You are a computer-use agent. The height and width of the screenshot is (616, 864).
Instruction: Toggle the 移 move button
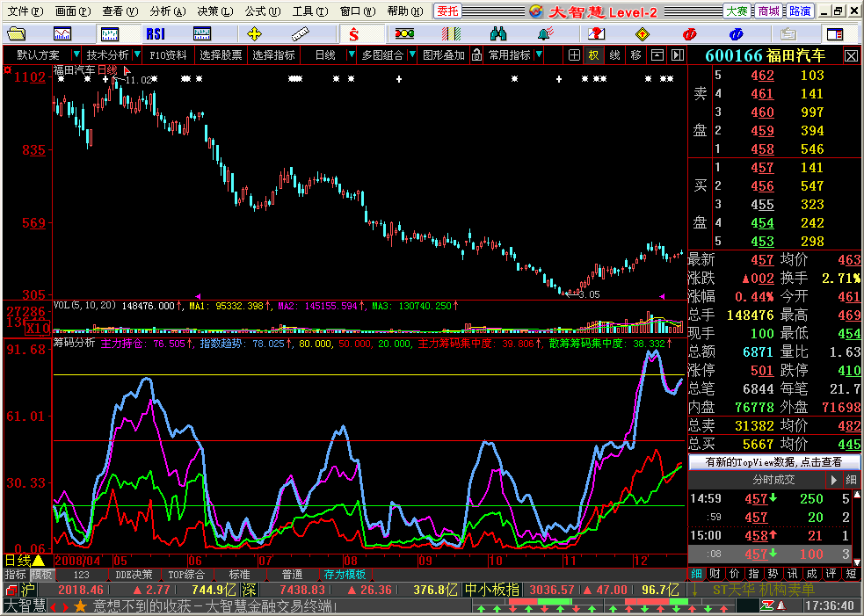[635, 55]
